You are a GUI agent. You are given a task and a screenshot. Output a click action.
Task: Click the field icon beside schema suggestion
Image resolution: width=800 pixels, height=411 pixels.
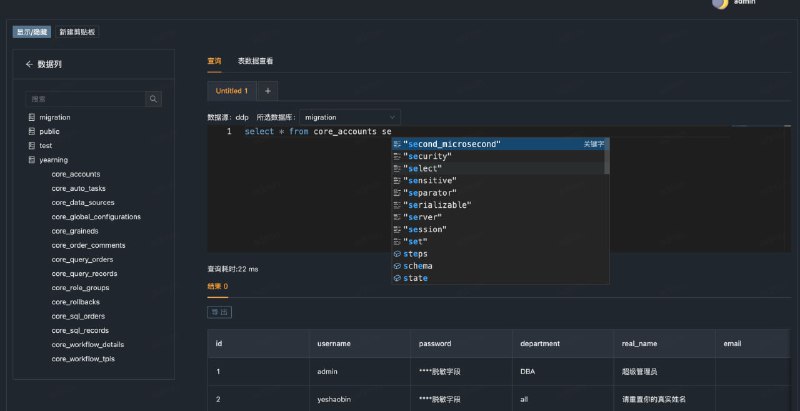pyautogui.click(x=397, y=266)
